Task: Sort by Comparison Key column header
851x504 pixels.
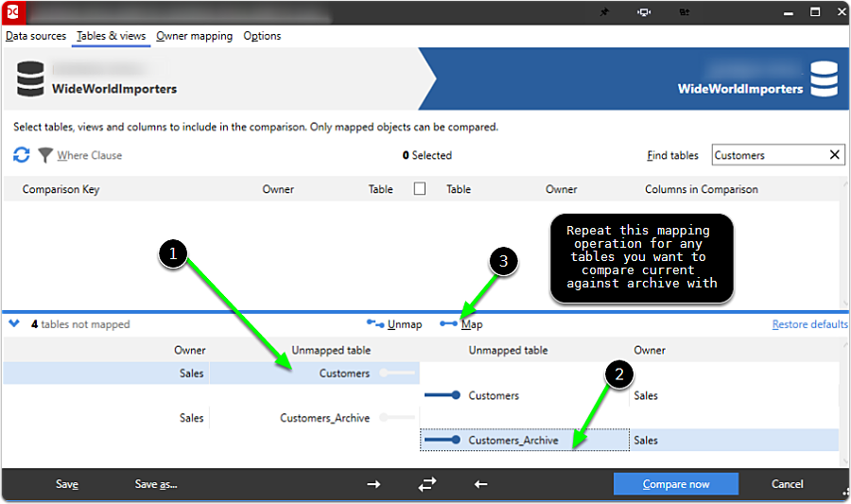Action: [61, 189]
